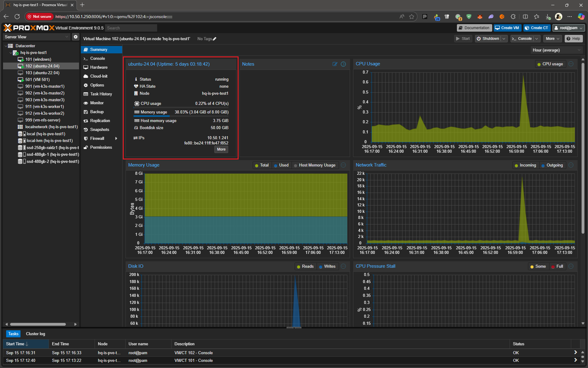Collapse Disk IO chart panel
Image resolution: width=588 pixels, height=368 pixels.
coord(343,266)
